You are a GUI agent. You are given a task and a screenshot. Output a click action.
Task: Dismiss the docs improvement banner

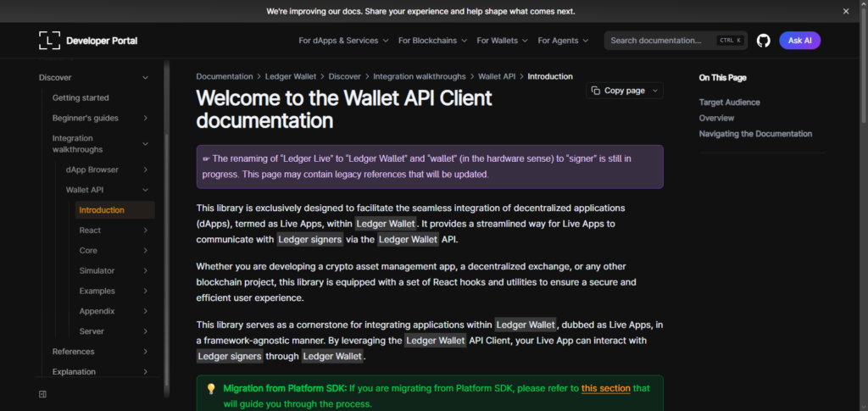pos(845,11)
